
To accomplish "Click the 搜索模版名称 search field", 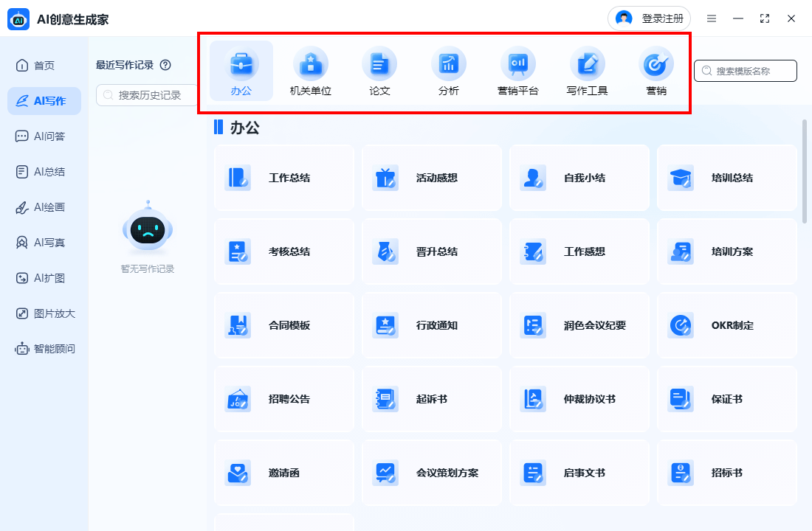I will pos(746,71).
